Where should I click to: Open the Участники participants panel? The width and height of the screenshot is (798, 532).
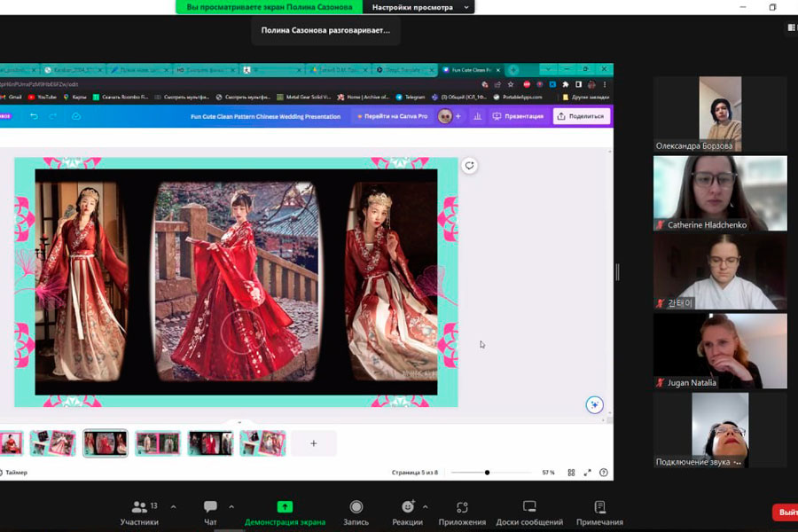tap(139, 512)
